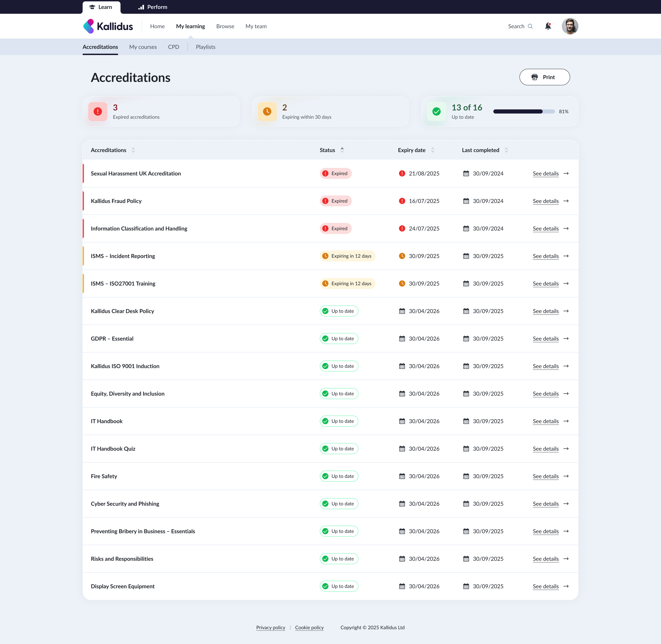Switch to the Perform tab
The height and width of the screenshot is (644, 661).
(x=153, y=7)
